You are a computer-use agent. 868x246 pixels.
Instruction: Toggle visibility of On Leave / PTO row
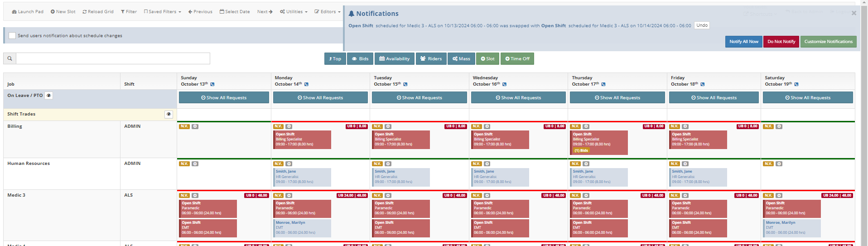[x=49, y=96]
